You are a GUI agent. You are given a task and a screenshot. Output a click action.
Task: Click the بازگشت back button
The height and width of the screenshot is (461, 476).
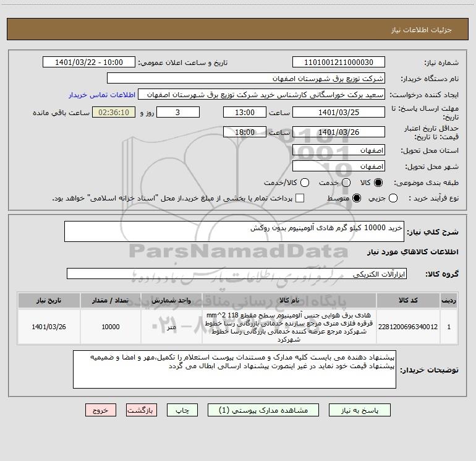coord(142,410)
